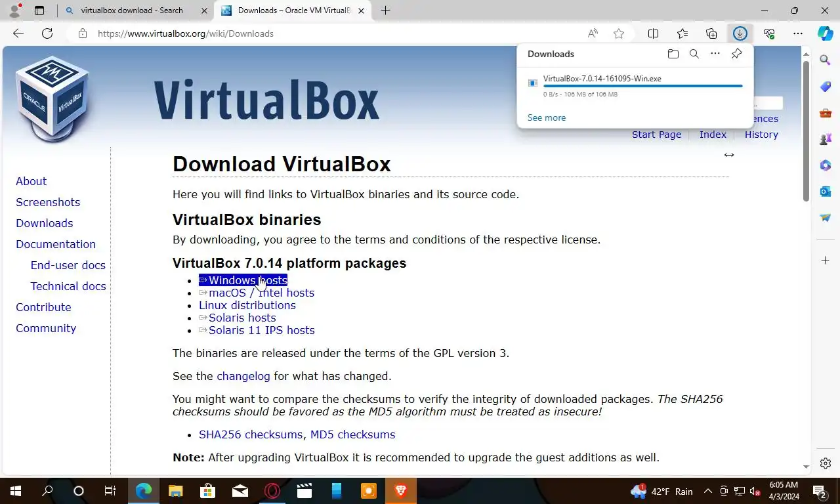The width and height of the screenshot is (840, 504).
Task: Open File Explorer from the taskbar
Action: [x=176, y=491]
